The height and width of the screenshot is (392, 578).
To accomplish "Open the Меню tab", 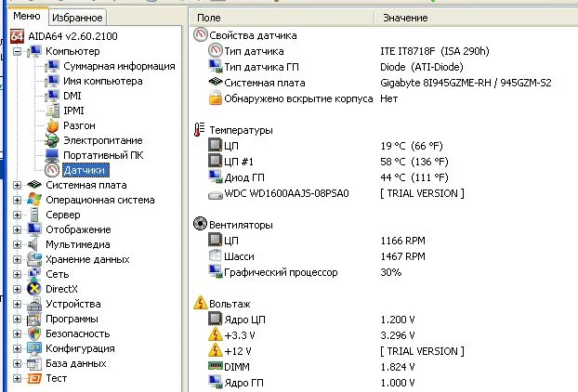I will click(x=26, y=17).
